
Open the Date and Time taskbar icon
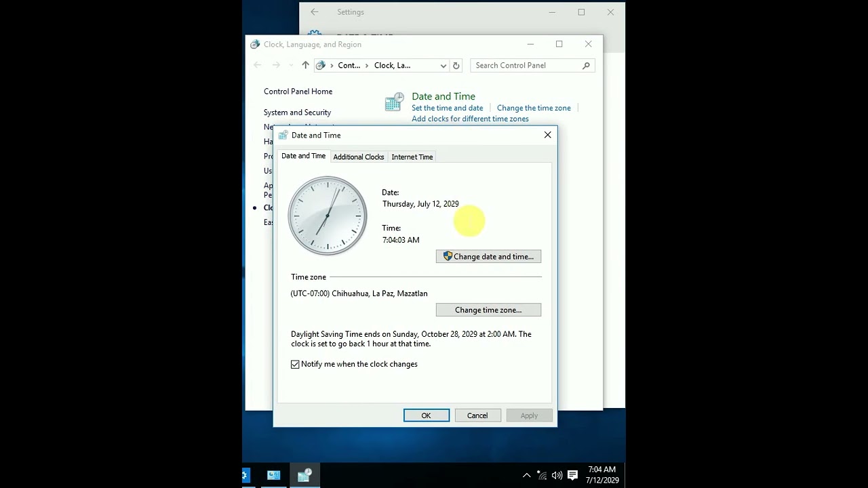click(x=304, y=475)
